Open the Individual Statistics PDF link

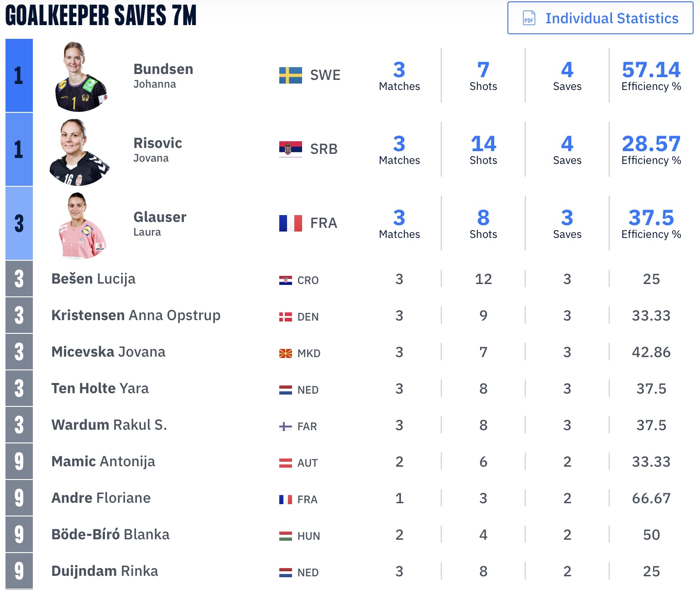coord(611,18)
